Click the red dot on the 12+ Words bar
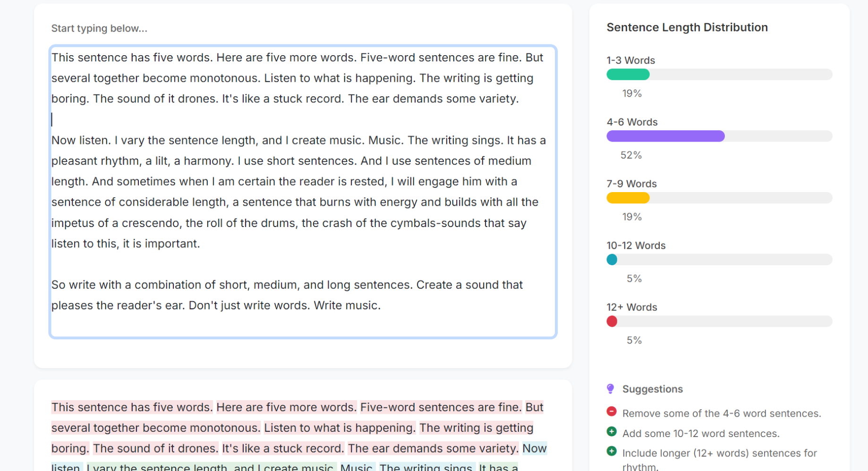Image resolution: width=868 pixels, height=471 pixels. click(612, 321)
